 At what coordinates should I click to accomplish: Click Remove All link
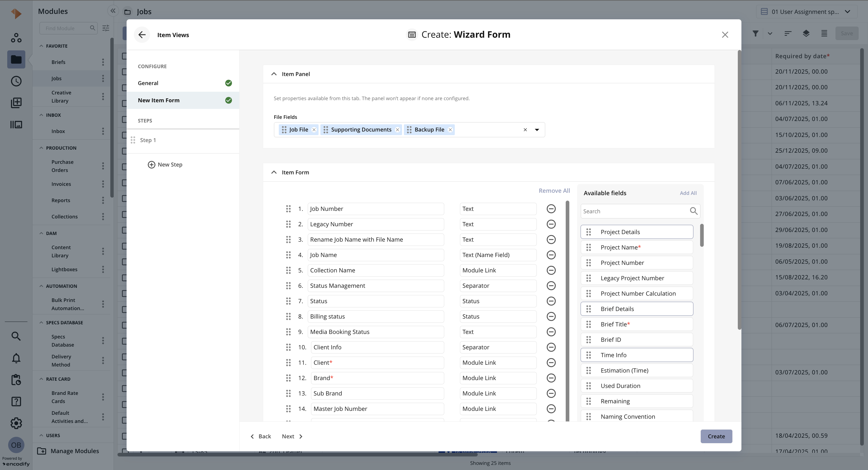(x=554, y=191)
